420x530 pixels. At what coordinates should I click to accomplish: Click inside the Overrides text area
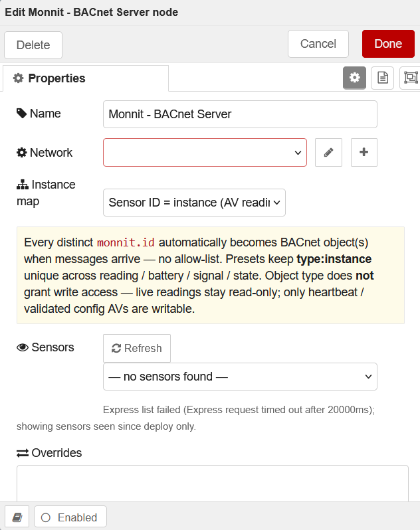tap(213, 484)
